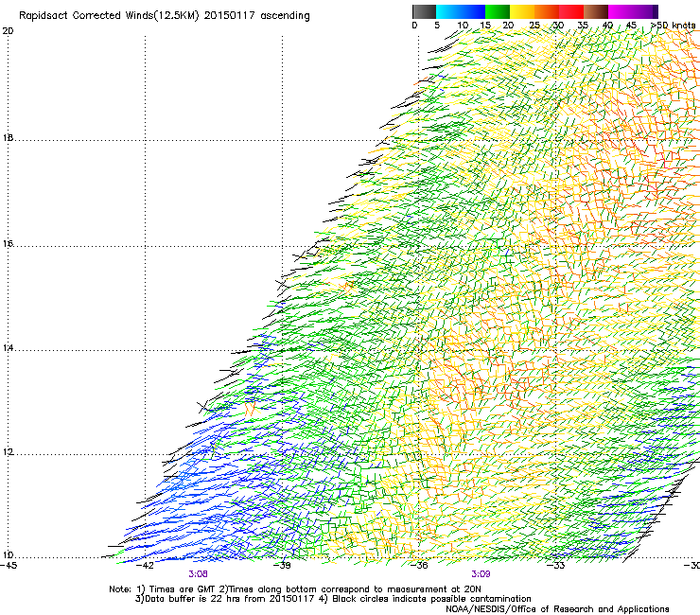Click legend tick label '25' under color bar
Image resolution: width=700 pixels, height=615 pixels.
click(x=534, y=25)
